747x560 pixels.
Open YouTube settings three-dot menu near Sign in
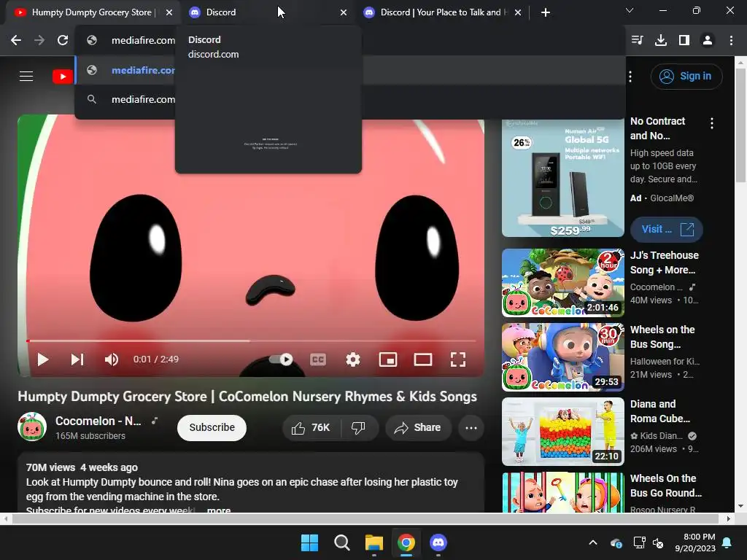click(630, 76)
